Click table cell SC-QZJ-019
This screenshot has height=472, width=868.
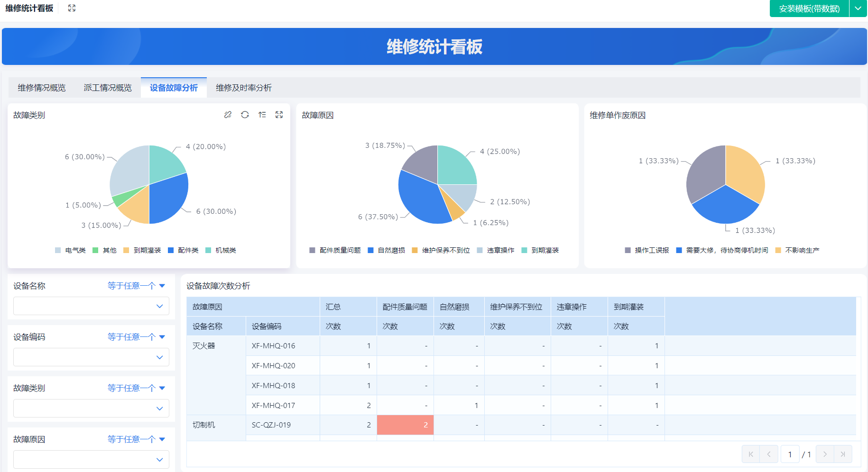tap(283, 425)
